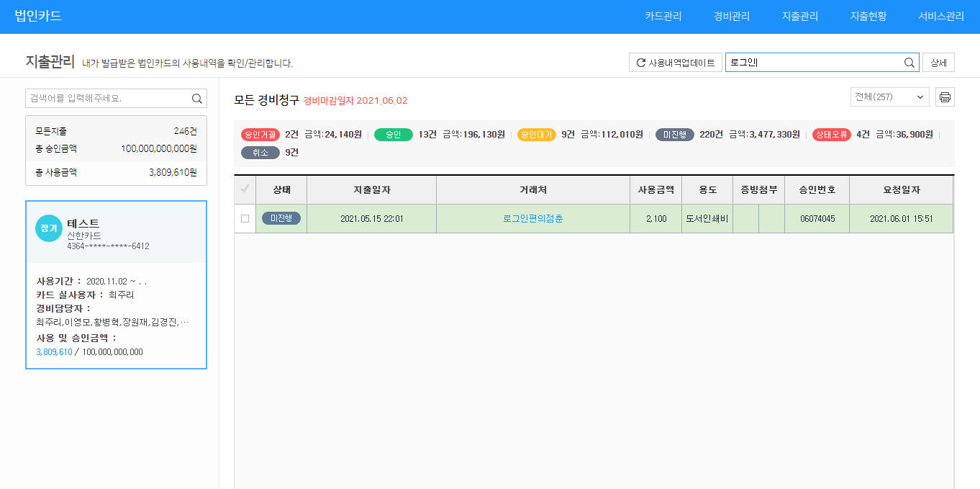The image size is (980, 489).
Task: Click the printer icon button
Action: (945, 97)
